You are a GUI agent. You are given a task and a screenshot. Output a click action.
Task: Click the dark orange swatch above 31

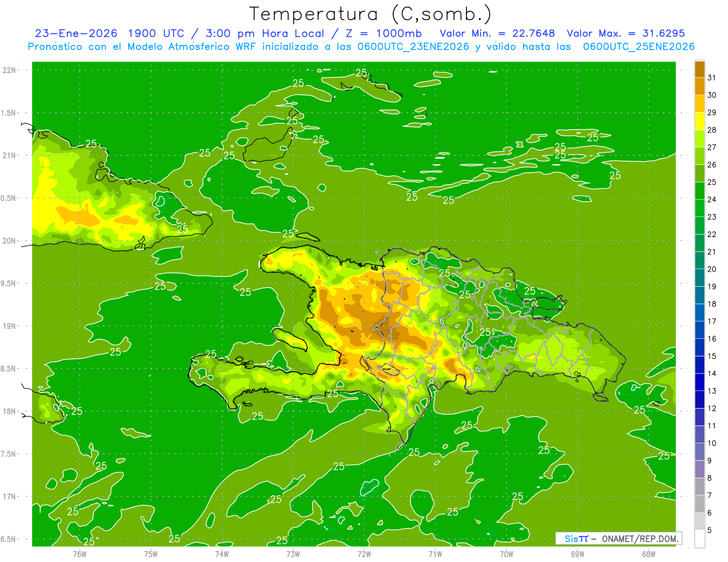pyautogui.click(x=699, y=69)
